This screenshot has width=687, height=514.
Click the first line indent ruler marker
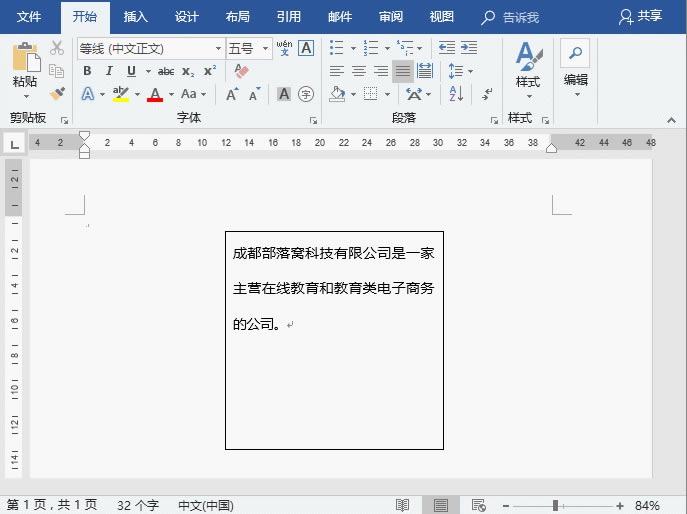coord(85,135)
